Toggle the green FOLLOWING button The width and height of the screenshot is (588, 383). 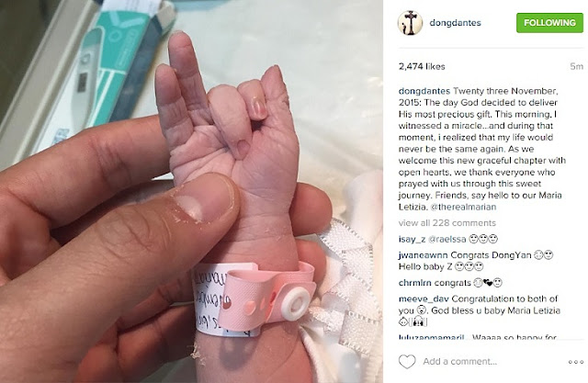coord(549,23)
